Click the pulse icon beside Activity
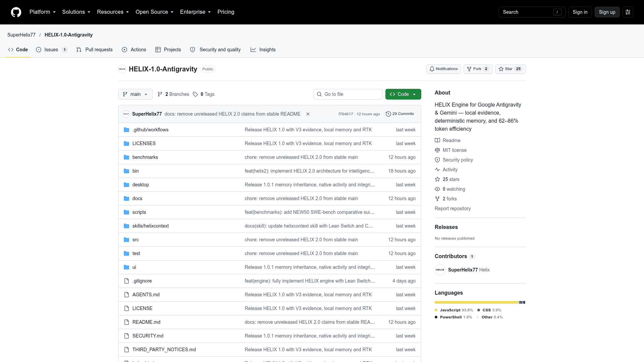644x362 pixels. (437, 170)
